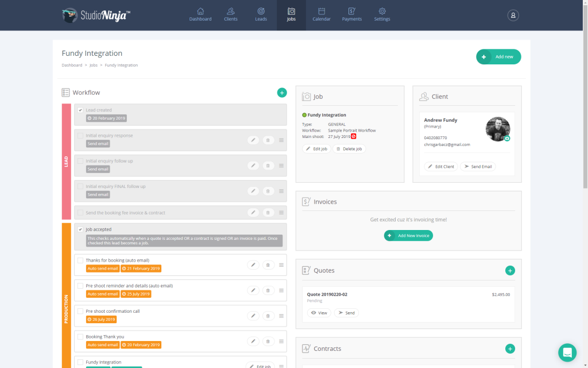Delete Pre shoot confirmation call task
This screenshot has width=588, height=368.
268,316
